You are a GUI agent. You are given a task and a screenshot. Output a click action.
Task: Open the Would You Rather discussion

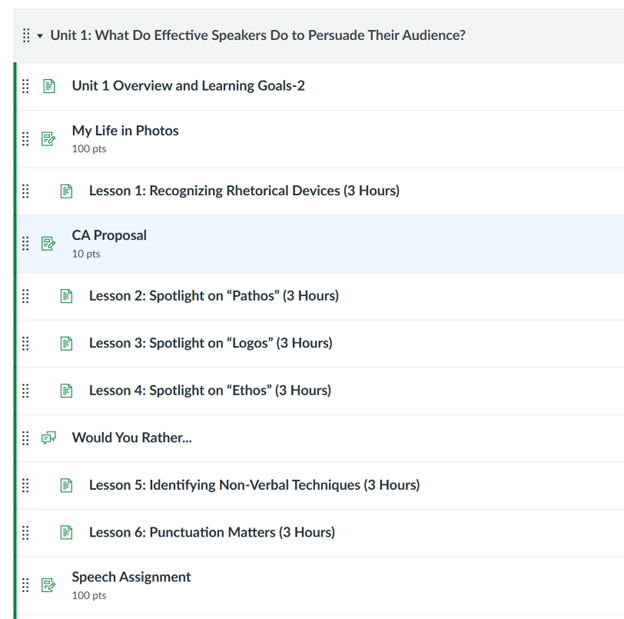pyautogui.click(x=131, y=438)
